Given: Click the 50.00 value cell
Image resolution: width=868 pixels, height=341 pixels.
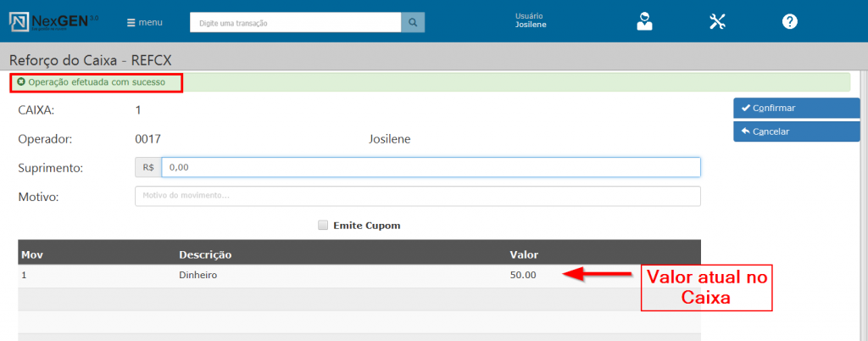Looking at the screenshot, I should coord(522,276).
